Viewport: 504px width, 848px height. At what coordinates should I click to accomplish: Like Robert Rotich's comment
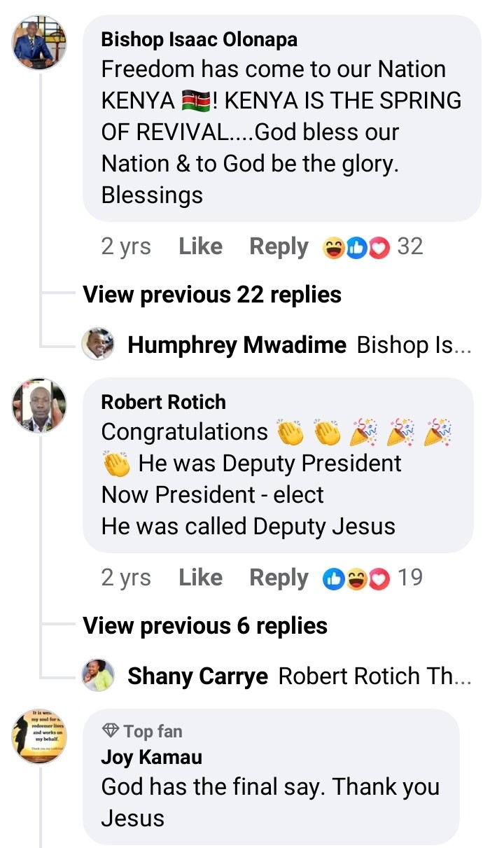(x=200, y=578)
